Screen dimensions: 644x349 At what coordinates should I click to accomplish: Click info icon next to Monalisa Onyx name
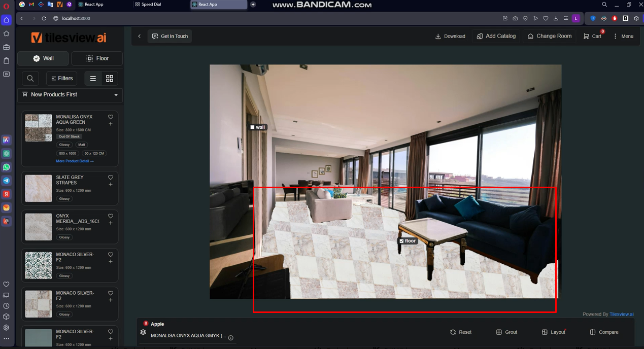(231, 338)
